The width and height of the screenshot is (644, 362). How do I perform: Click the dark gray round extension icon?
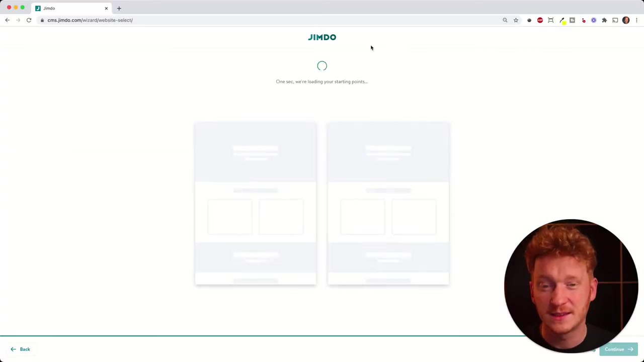[529, 20]
